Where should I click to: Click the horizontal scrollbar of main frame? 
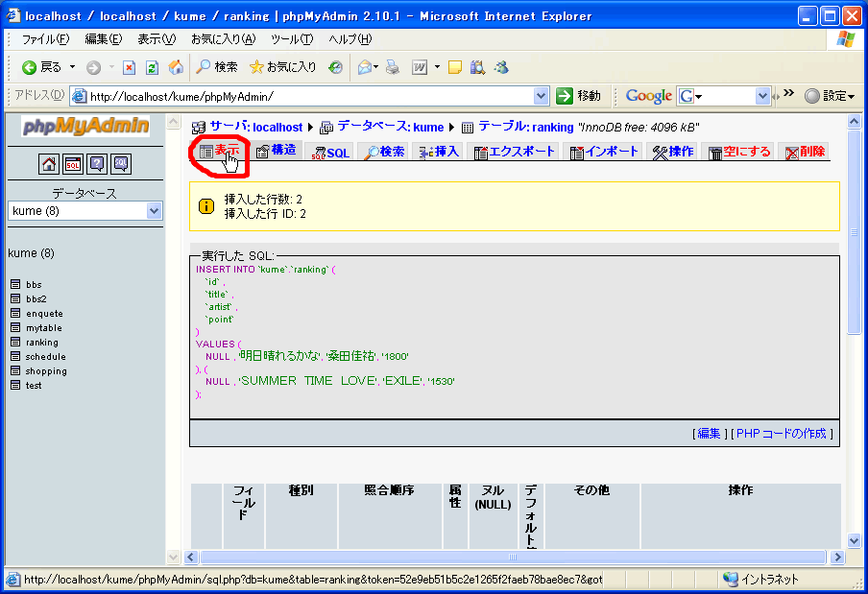point(513,557)
